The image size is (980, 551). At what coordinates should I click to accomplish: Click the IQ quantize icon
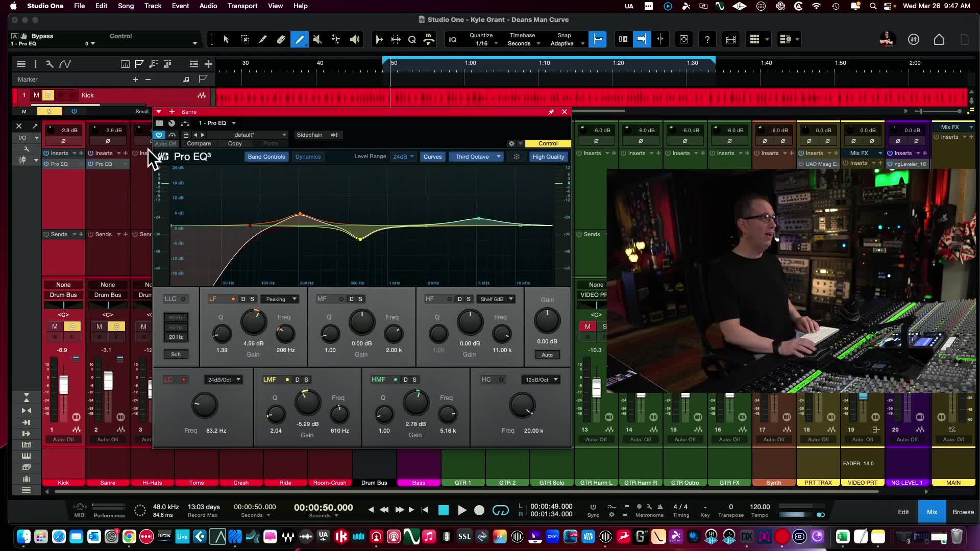453,39
